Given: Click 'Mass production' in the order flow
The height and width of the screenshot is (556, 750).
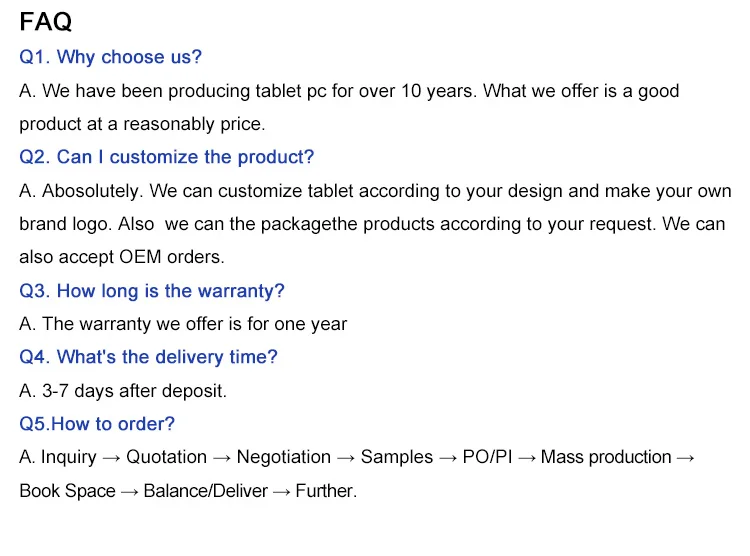Looking at the screenshot, I should [606, 457].
